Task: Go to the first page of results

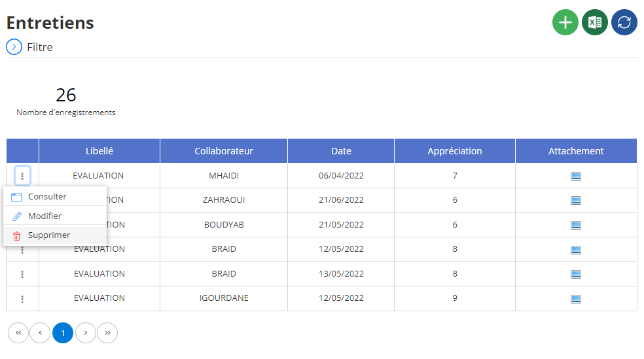Action: (x=18, y=333)
